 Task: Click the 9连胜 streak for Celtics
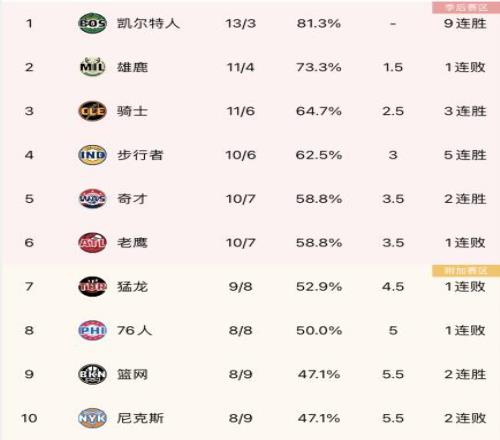(465, 24)
